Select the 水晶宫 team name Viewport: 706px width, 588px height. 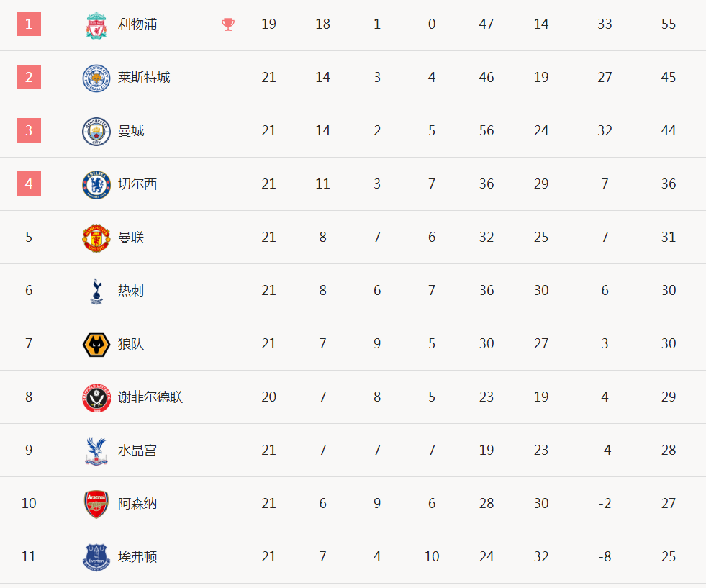137,451
